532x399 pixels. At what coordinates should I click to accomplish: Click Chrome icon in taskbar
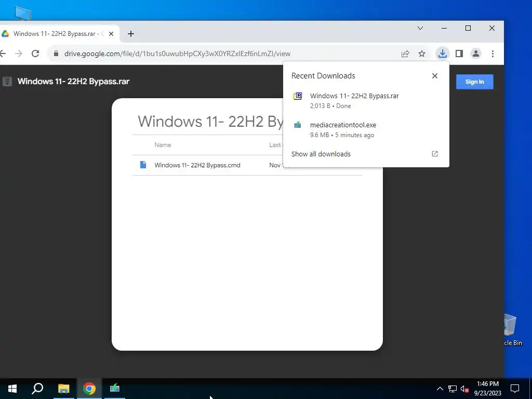(89, 389)
